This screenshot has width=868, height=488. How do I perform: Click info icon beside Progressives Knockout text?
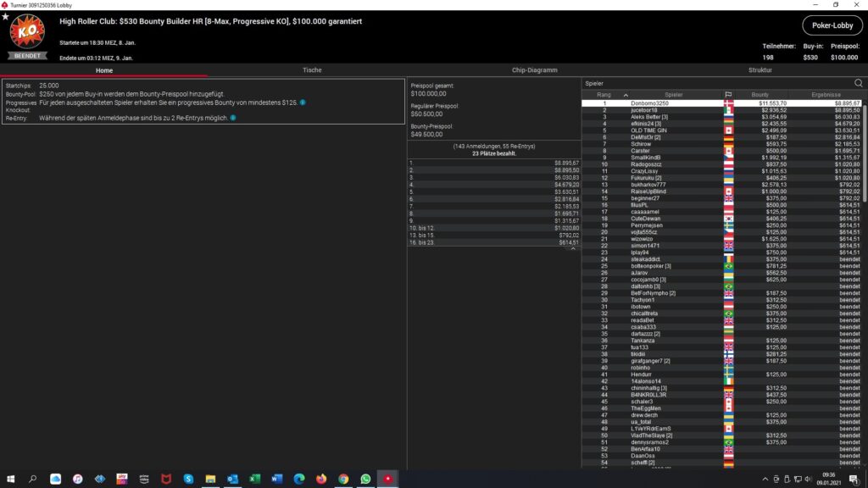coord(303,103)
